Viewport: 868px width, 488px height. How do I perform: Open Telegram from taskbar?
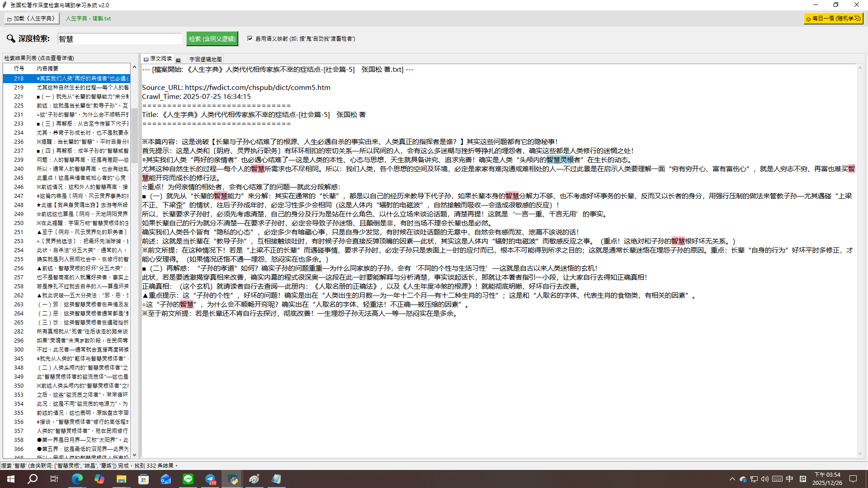pyautogui.click(x=210, y=479)
